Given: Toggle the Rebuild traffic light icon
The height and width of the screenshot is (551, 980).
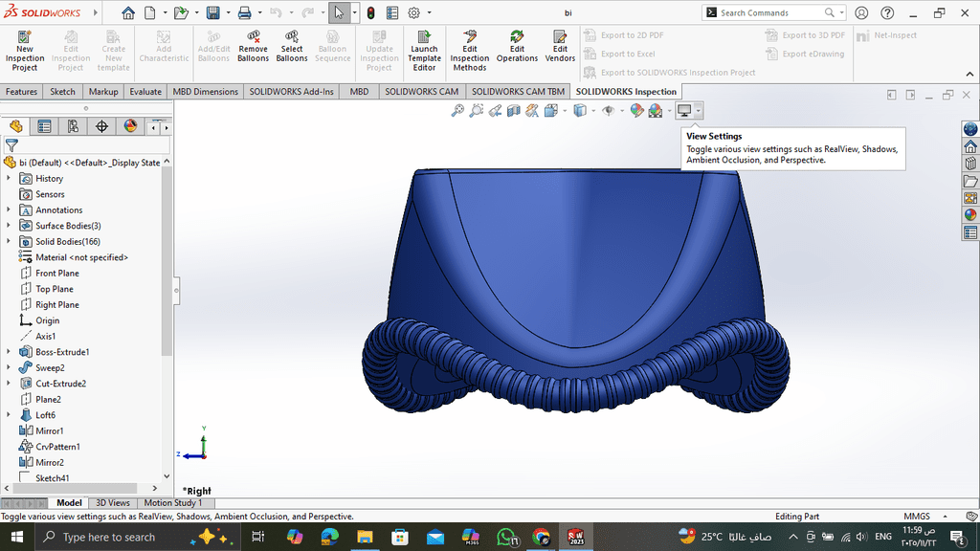Looking at the screenshot, I should [370, 13].
